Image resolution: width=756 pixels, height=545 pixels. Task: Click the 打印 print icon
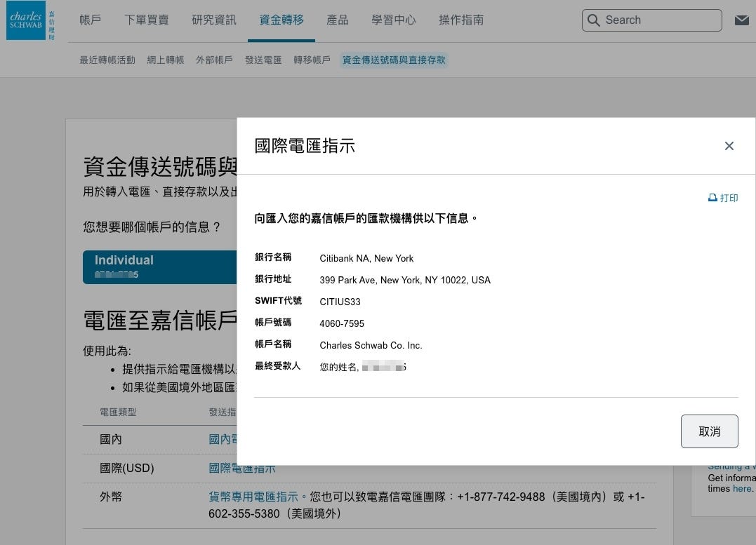tap(723, 198)
